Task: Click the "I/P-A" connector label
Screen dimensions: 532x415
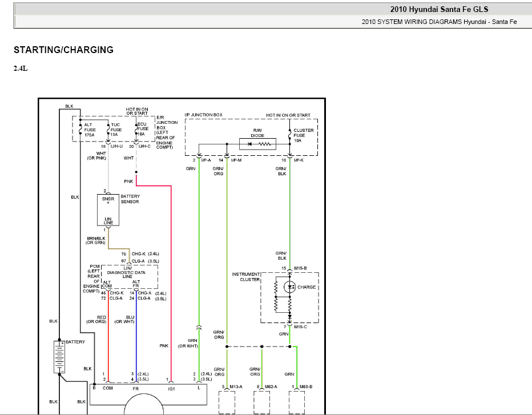Action: [x=206, y=160]
